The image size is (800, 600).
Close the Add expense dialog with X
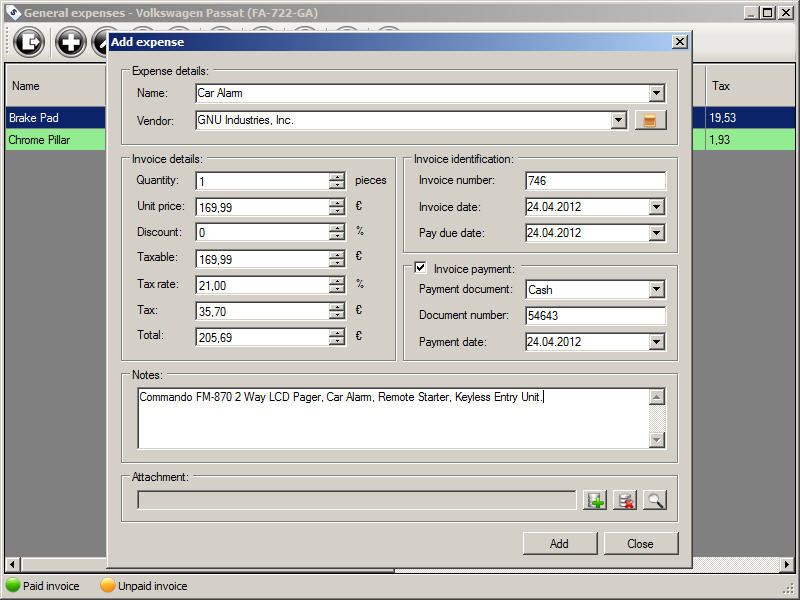(x=680, y=42)
